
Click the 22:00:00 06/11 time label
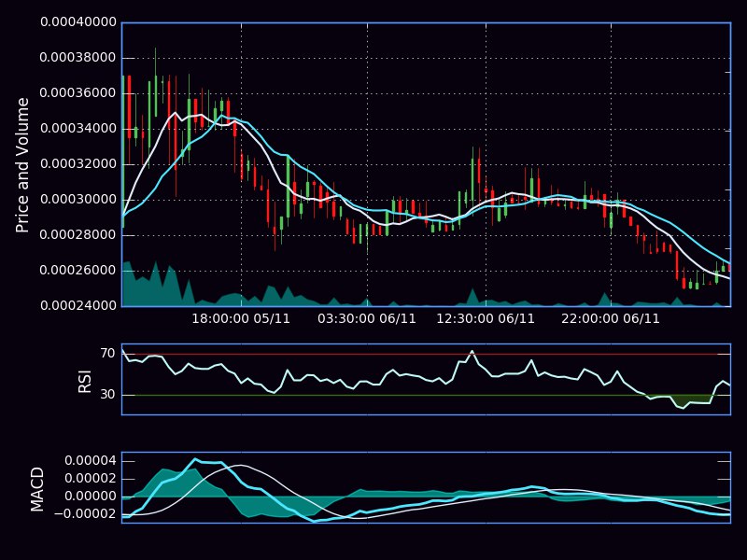[x=611, y=318]
